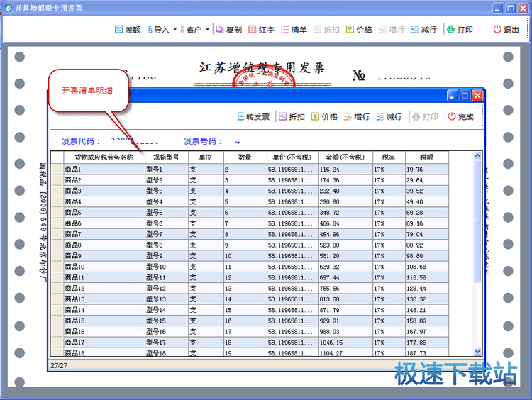This screenshot has width=532, height=400.
Task: Click 增行 (add row) in detail dialog
Action: point(356,117)
